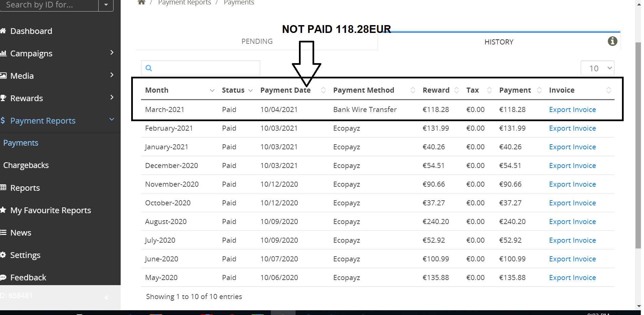
Task: Collapse the Payment Reports submenu chevron
Action: point(112,119)
